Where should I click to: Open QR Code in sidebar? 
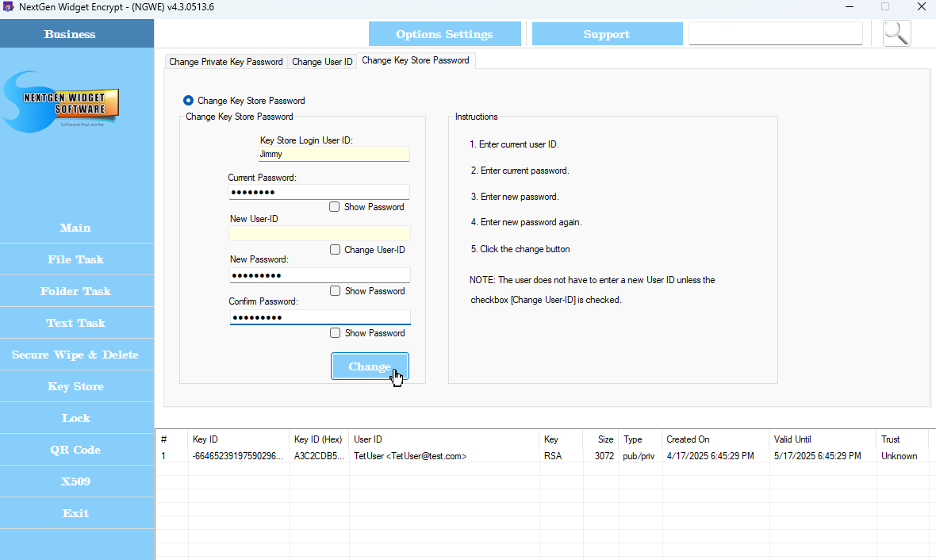76,450
